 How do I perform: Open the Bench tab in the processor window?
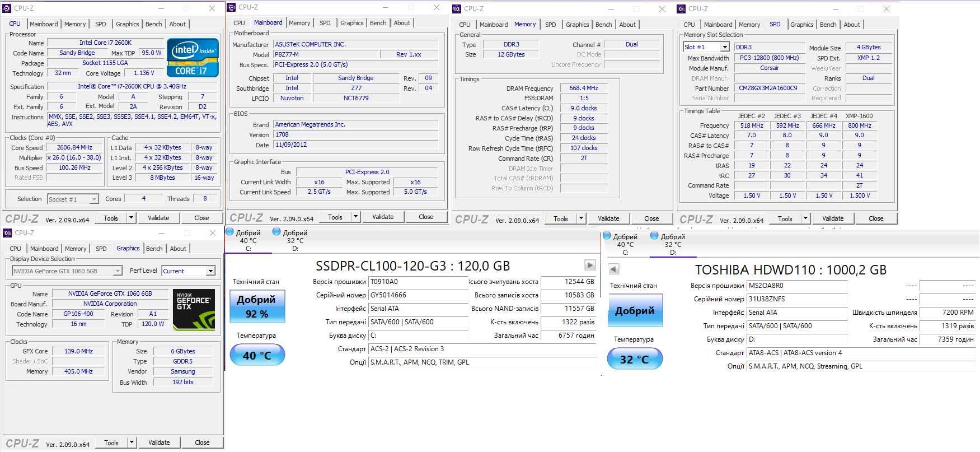coord(154,24)
